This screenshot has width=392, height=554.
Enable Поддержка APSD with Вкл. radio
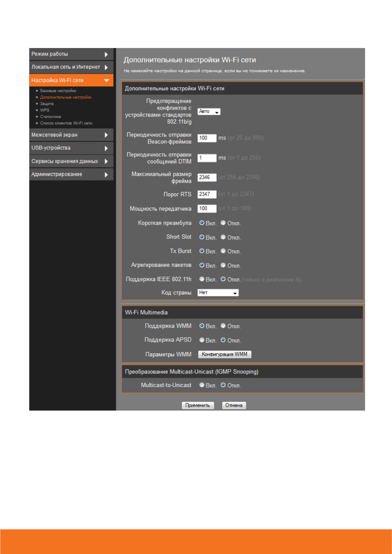tap(202, 340)
